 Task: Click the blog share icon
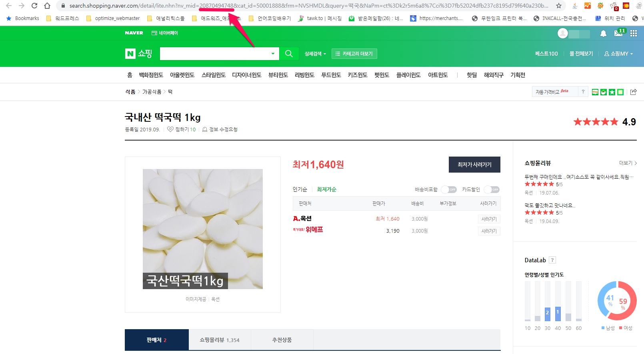tap(595, 92)
